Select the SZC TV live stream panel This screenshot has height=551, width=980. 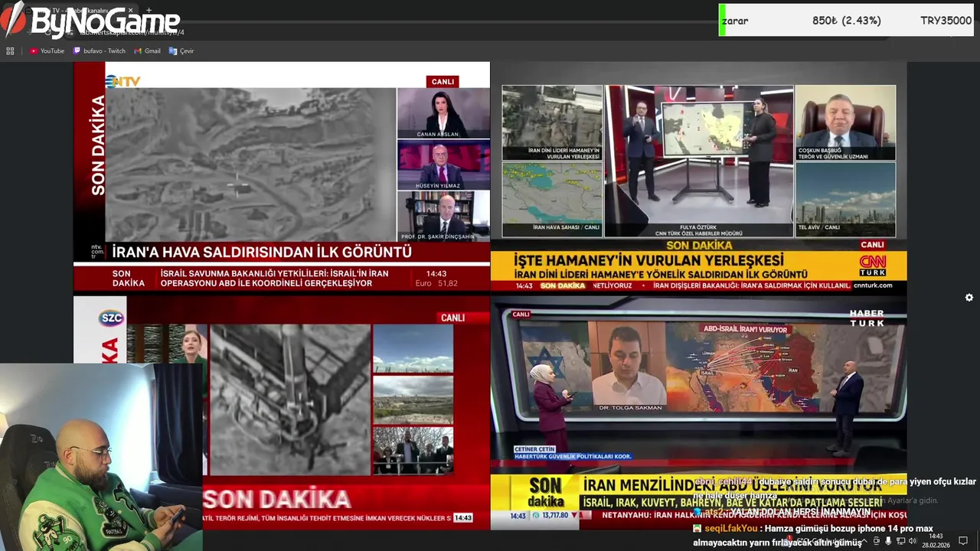(x=281, y=413)
